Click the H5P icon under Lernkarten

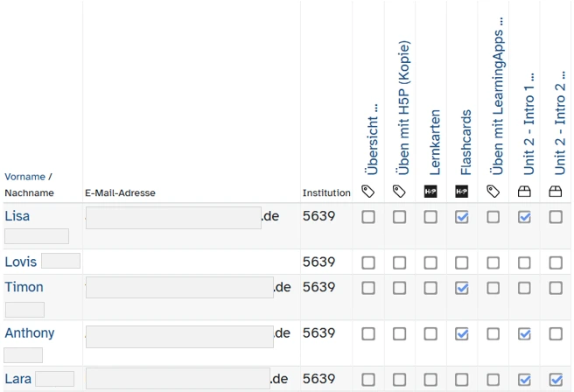[430, 191]
